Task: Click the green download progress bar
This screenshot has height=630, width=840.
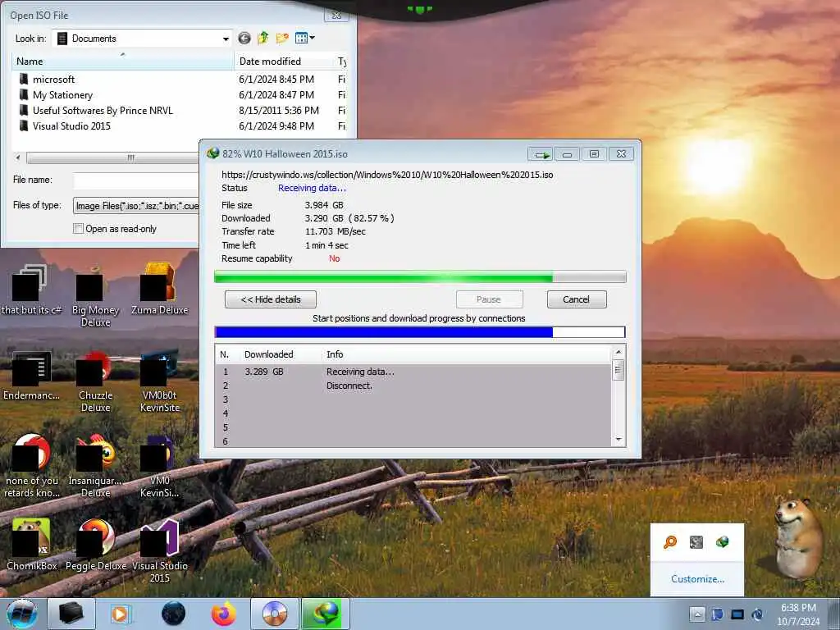Action: pos(420,277)
